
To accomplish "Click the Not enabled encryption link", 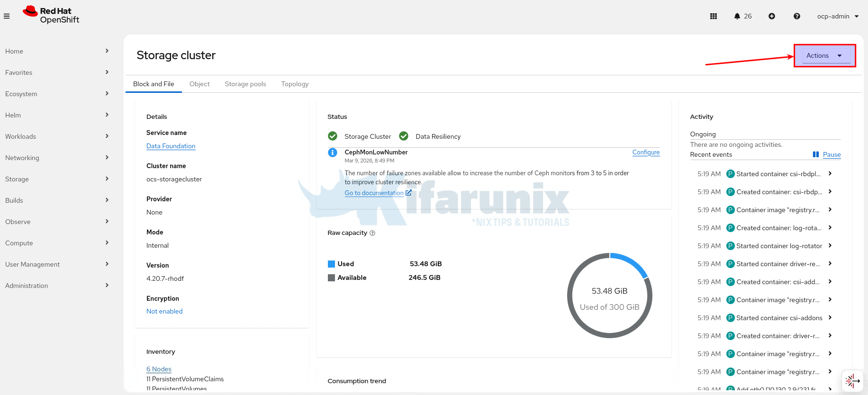I will click(164, 311).
